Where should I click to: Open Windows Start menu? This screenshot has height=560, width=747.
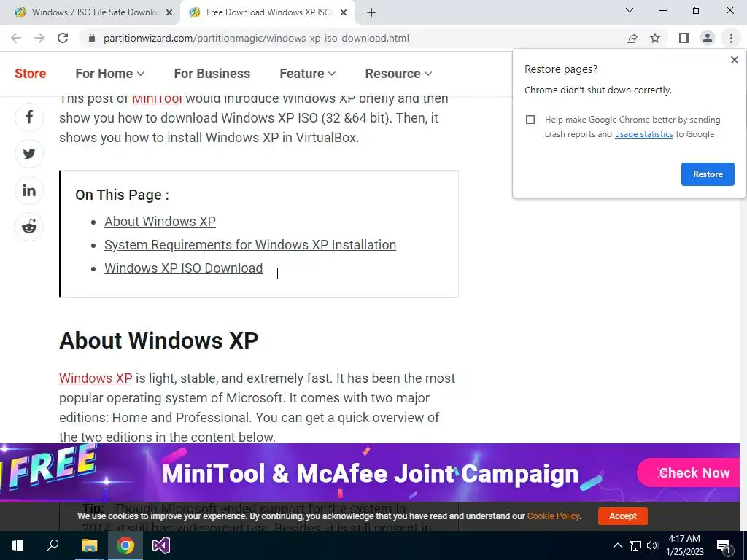pyautogui.click(x=18, y=545)
